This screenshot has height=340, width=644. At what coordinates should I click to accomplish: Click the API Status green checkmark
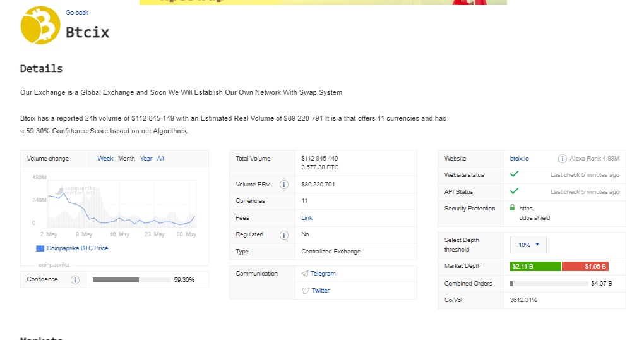pyautogui.click(x=514, y=191)
